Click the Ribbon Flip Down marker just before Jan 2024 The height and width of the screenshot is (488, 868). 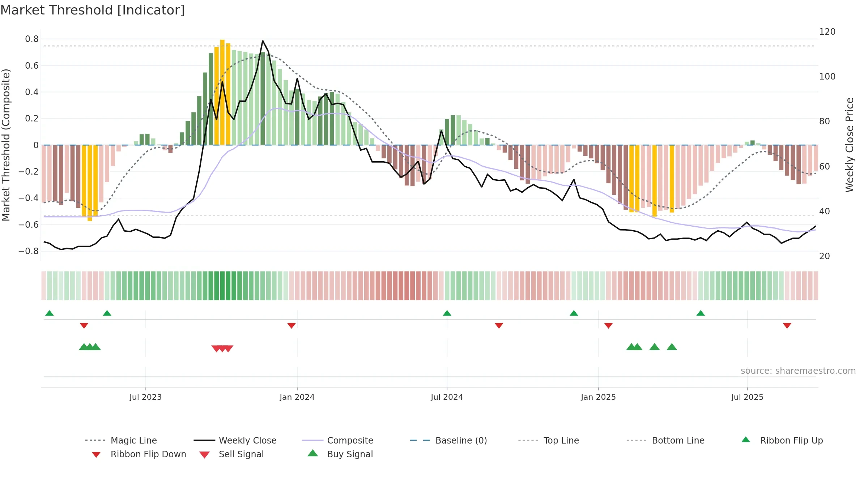292,326
